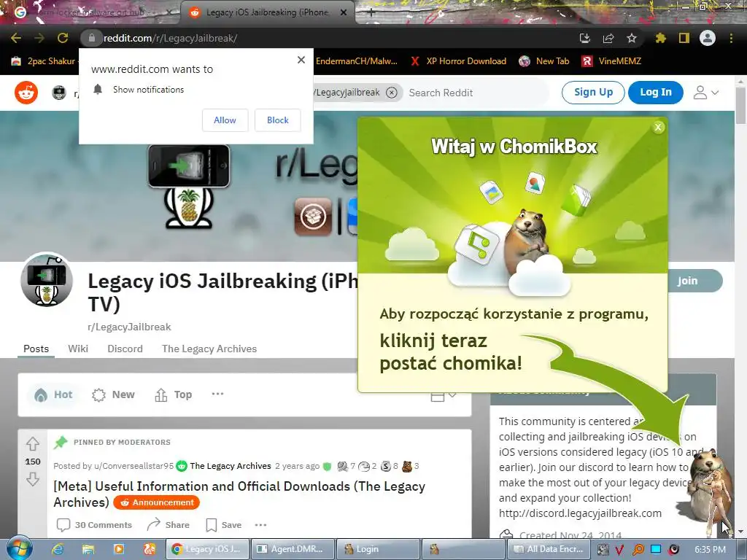Image resolution: width=747 pixels, height=560 pixels.
Task: Open the post layout view dropdown
Action: point(444,396)
